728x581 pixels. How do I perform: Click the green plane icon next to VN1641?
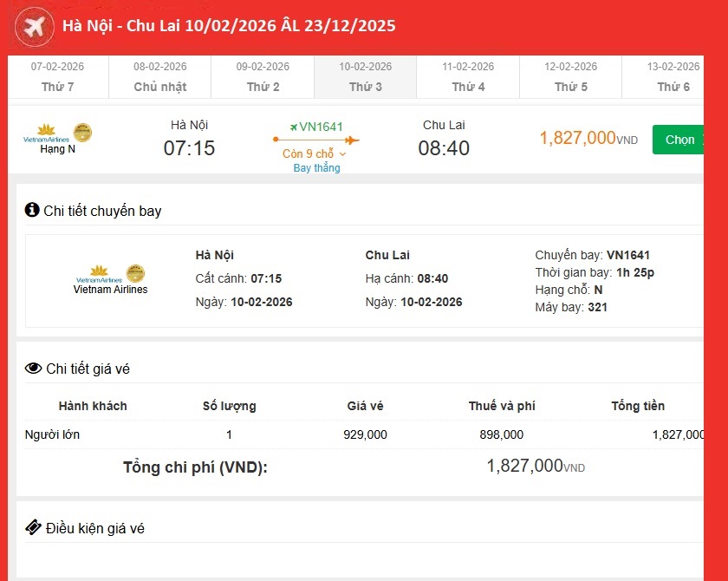294,127
